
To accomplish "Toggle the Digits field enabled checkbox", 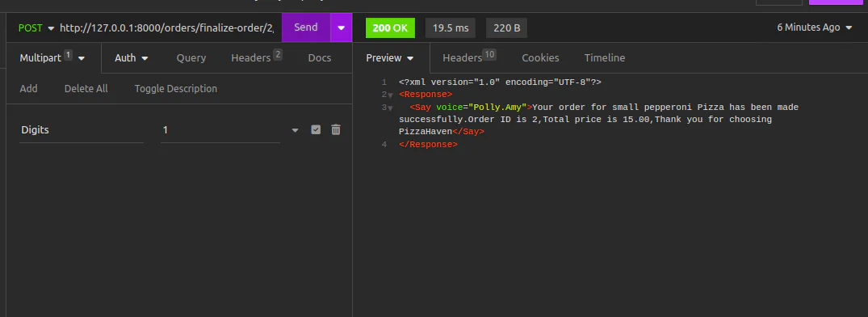I will [x=316, y=129].
